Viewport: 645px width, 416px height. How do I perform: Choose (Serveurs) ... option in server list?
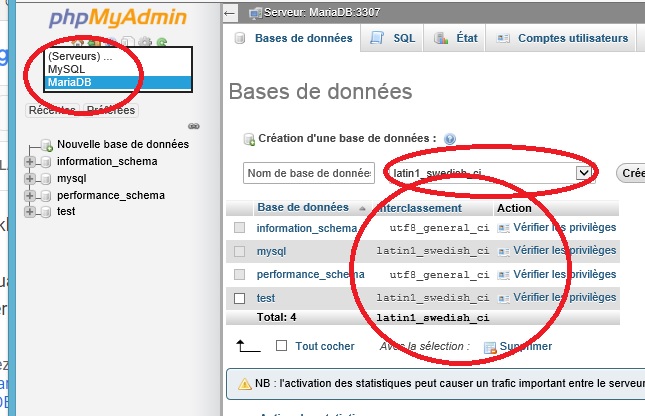click(118, 56)
